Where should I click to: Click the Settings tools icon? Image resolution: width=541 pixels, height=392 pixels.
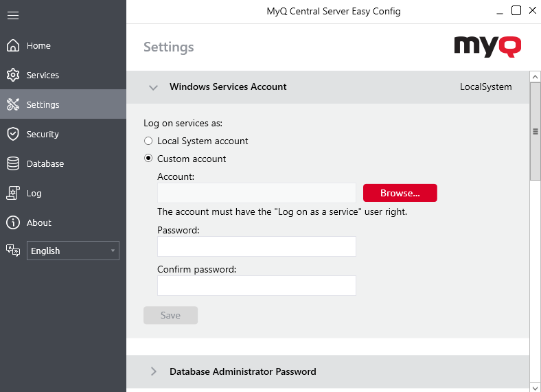[x=13, y=105]
